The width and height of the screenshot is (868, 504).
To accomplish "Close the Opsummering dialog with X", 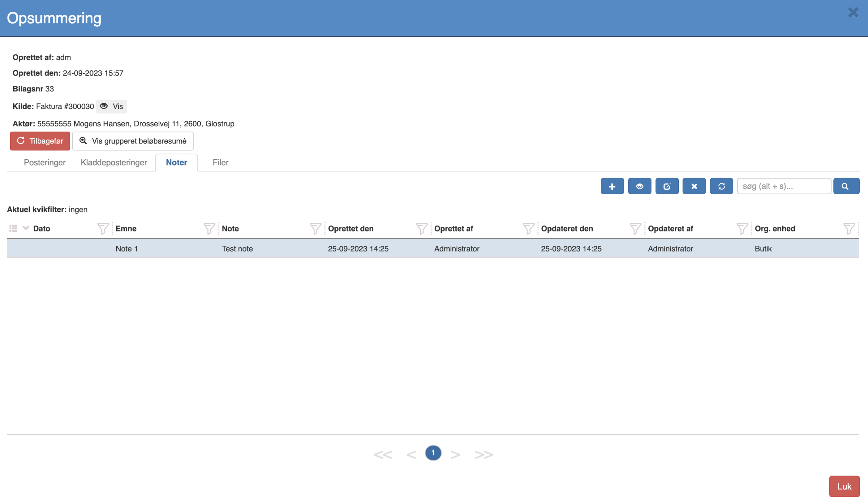I will click(853, 13).
